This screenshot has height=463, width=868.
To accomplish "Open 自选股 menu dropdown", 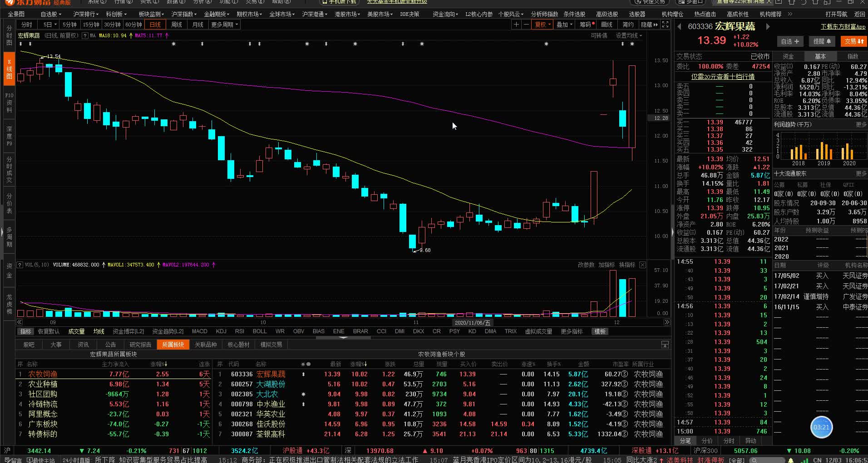I will [51, 14].
